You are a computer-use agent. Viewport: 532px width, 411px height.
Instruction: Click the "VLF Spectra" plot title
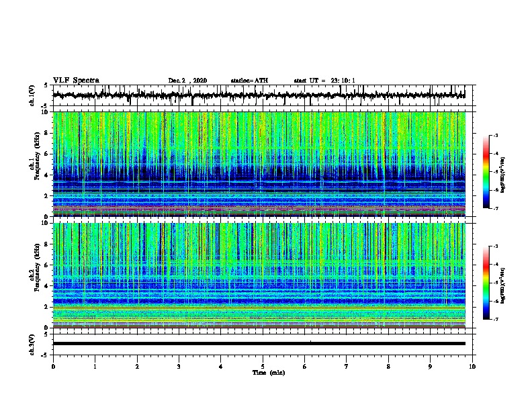coord(76,81)
